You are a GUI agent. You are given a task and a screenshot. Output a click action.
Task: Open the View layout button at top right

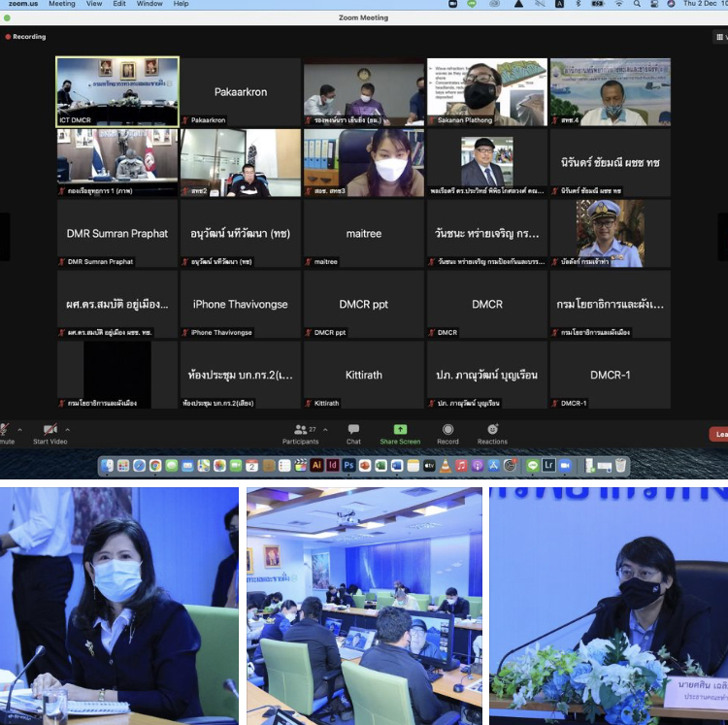(x=720, y=37)
